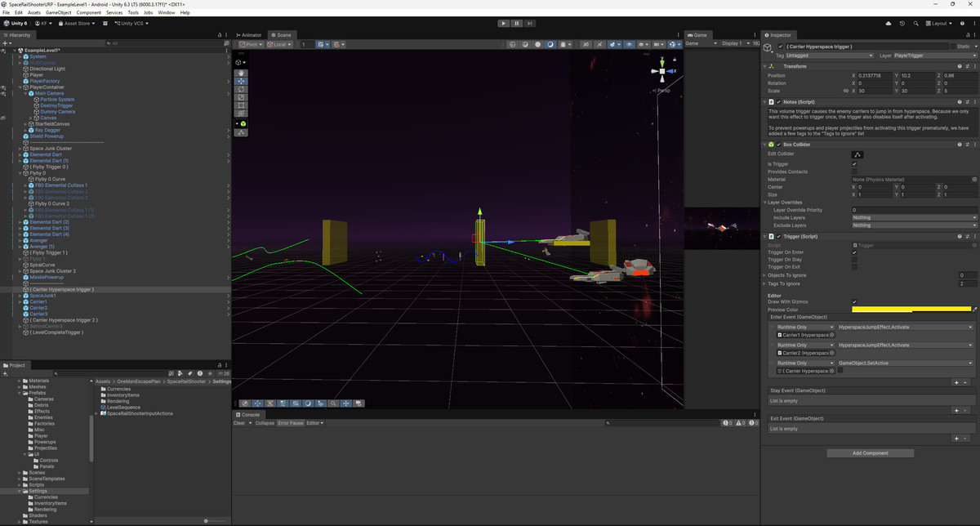Toggle Draw With Gizmos checkbox
The height and width of the screenshot is (526, 980).
(854, 302)
